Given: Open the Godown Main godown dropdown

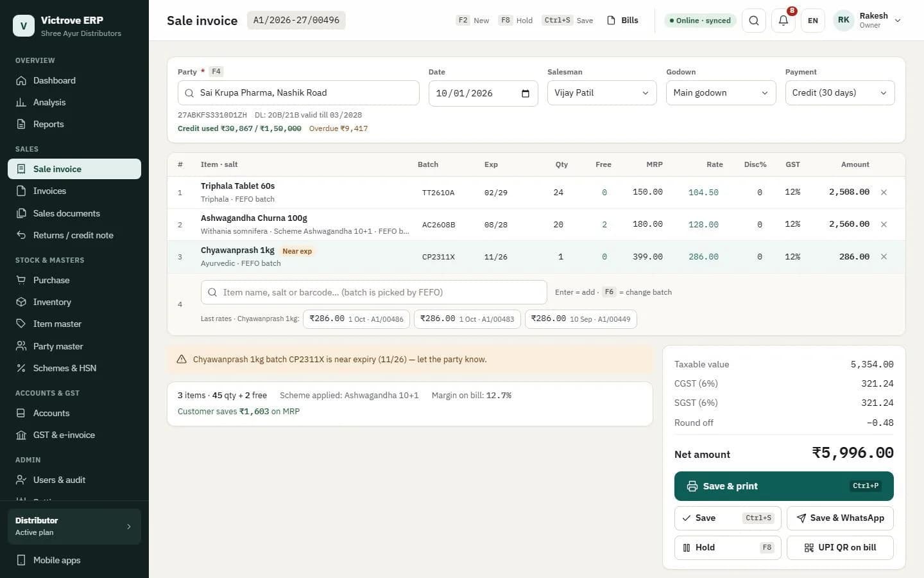Looking at the screenshot, I should 721,93.
